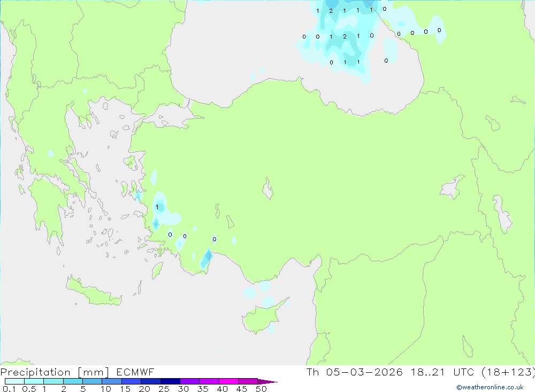Pick the 25–30 mm navy legend box

[170, 381]
